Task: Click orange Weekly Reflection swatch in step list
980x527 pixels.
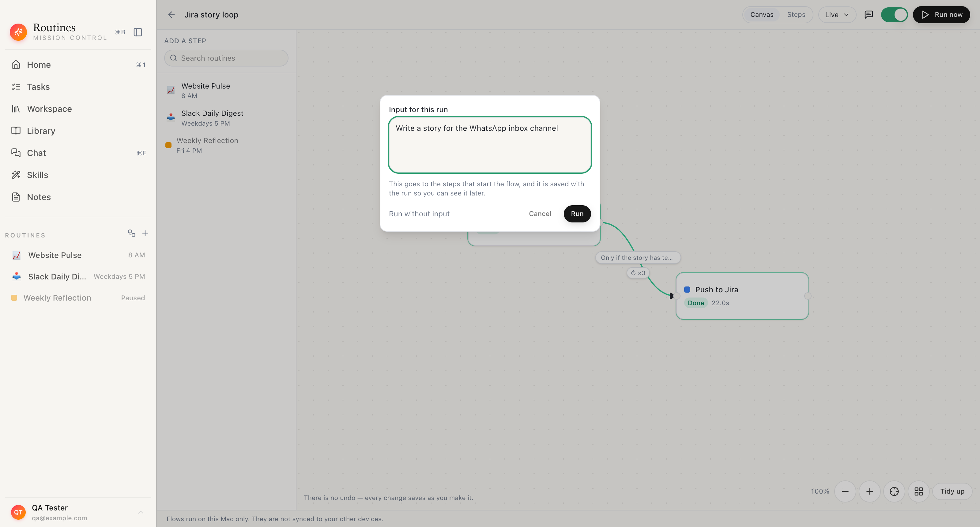Action: (x=168, y=145)
